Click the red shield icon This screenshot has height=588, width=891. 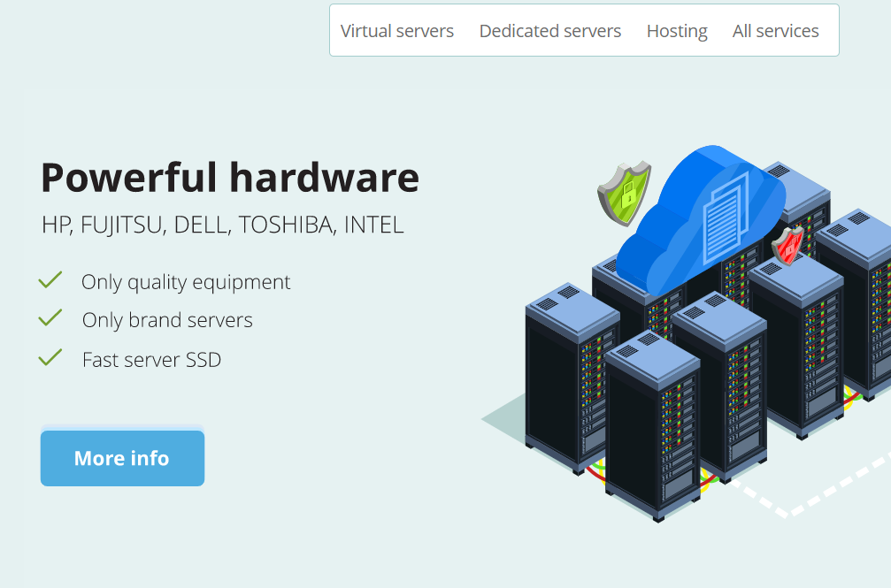787,246
